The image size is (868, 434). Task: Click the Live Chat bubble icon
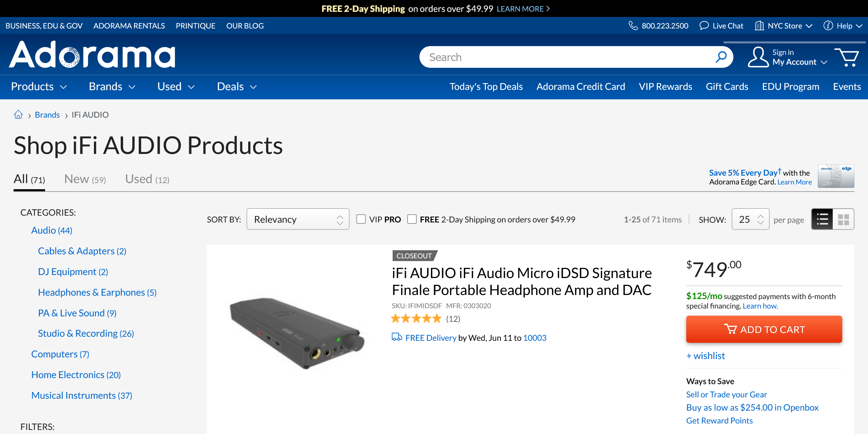(704, 26)
